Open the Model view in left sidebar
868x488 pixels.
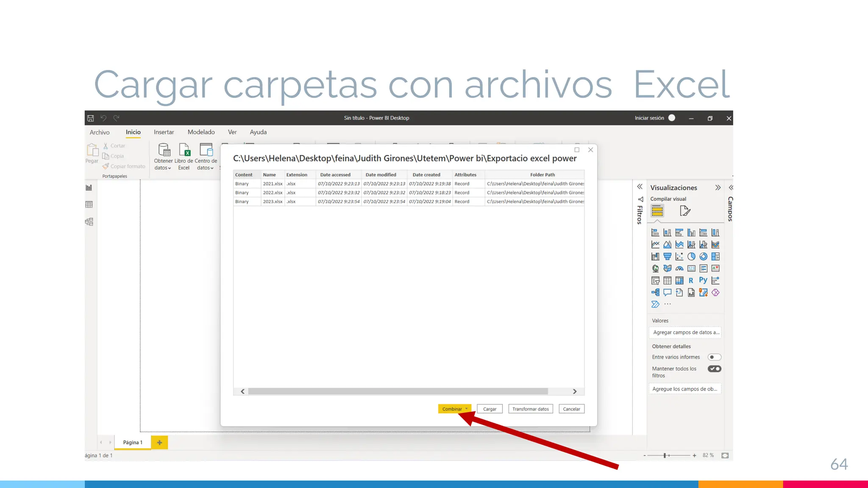(x=89, y=222)
